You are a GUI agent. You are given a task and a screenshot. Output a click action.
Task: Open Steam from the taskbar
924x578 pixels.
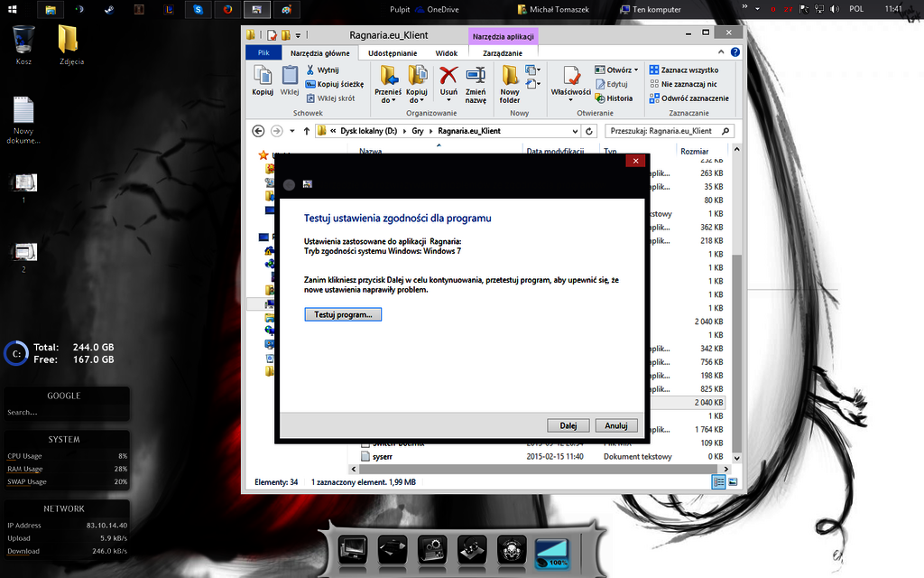tap(109, 9)
